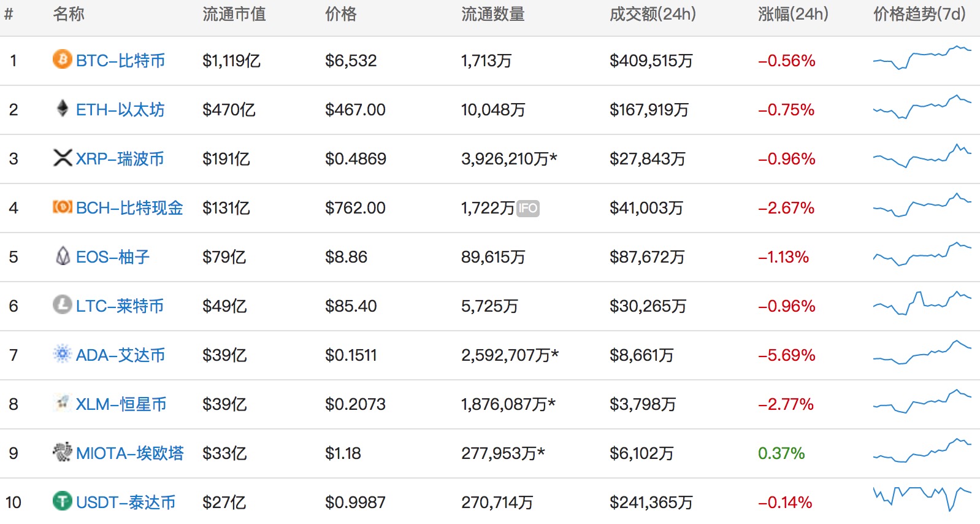Click the MIOTA change 0.37%
Screen dimensions: 980x524
pyautogui.click(x=781, y=453)
